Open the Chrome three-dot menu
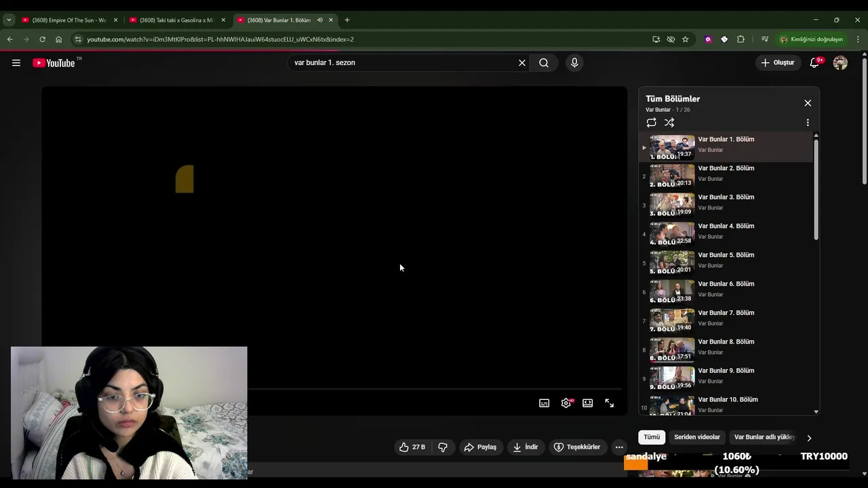 (x=858, y=39)
